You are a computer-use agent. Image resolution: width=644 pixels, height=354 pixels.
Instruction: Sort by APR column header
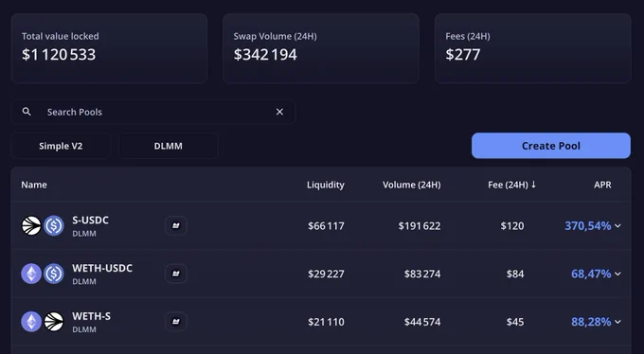coord(602,185)
